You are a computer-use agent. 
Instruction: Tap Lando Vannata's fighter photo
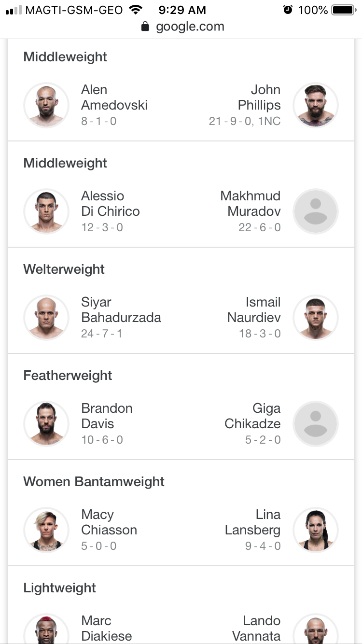(x=316, y=630)
